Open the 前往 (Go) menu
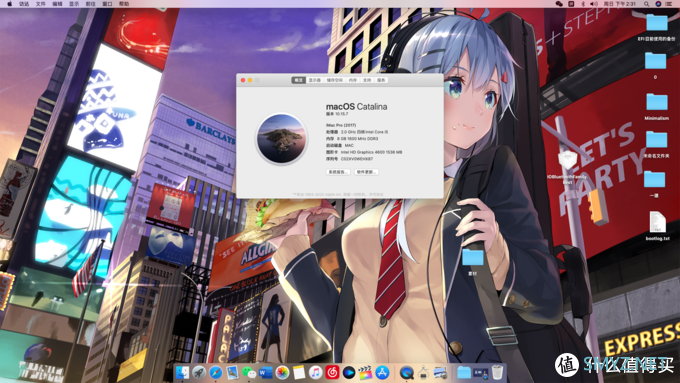 [91, 3]
